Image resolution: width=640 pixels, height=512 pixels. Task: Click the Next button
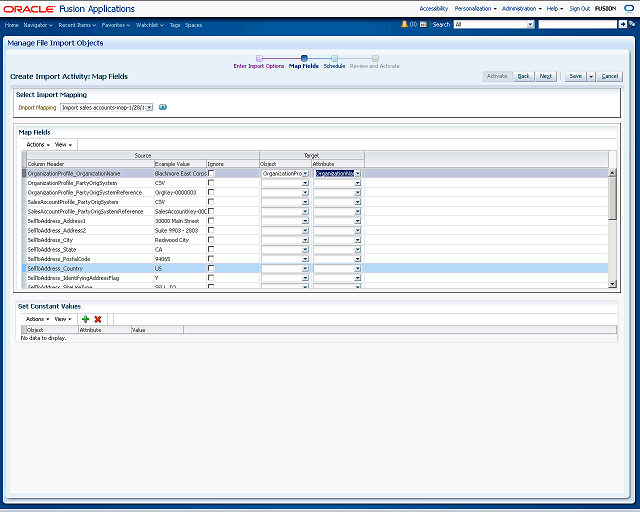tap(546, 76)
